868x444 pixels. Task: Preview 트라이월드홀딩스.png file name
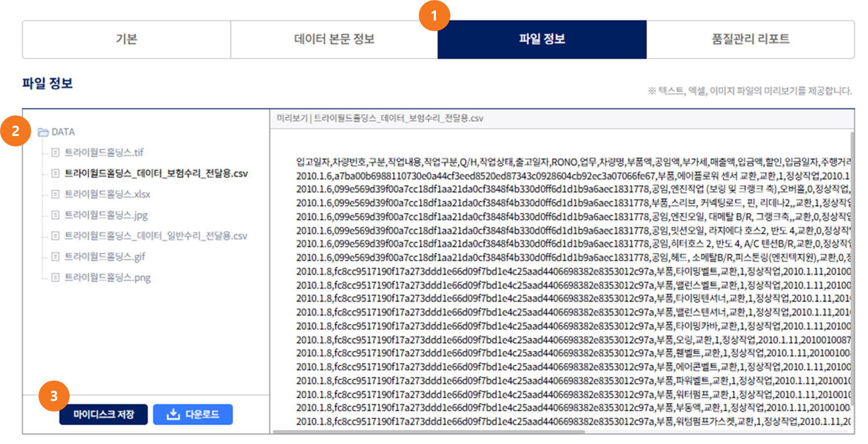point(108,277)
